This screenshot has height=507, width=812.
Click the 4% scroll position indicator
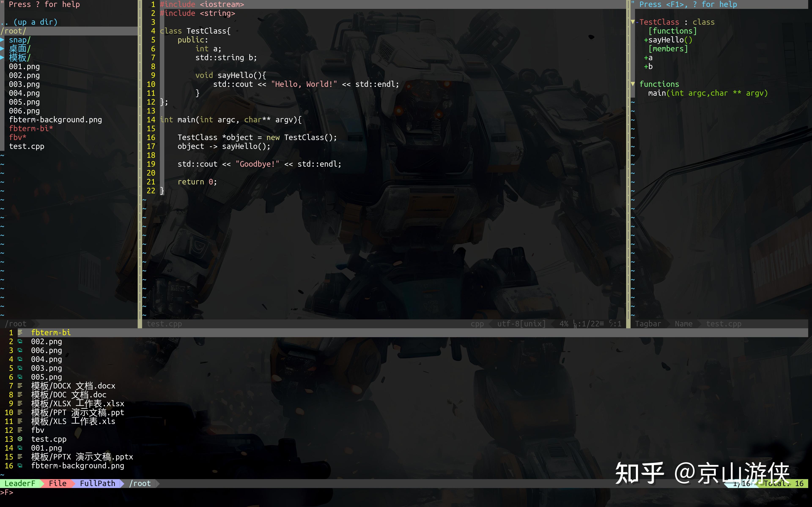[565, 324]
